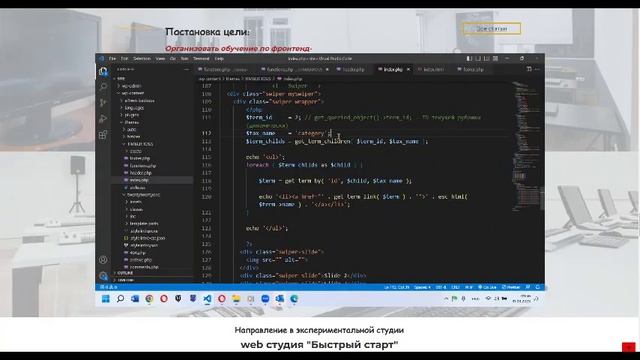Screen dimensions: 640x360
Task: Click the notifications bell in the status bar
Action: [538, 287]
